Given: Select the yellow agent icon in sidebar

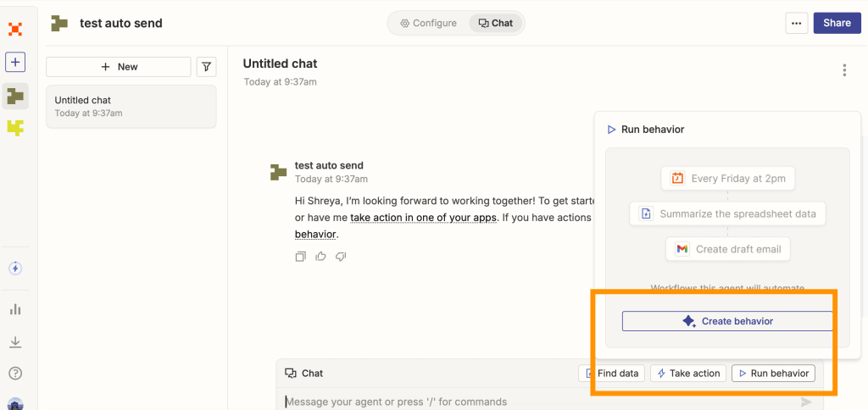Looking at the screenshot, I should [15, 128].
